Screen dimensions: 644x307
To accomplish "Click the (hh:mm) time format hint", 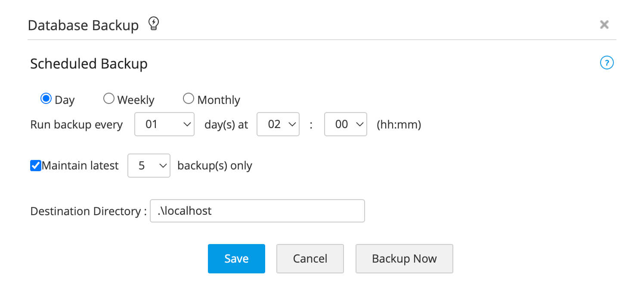I will pos(399,125).
